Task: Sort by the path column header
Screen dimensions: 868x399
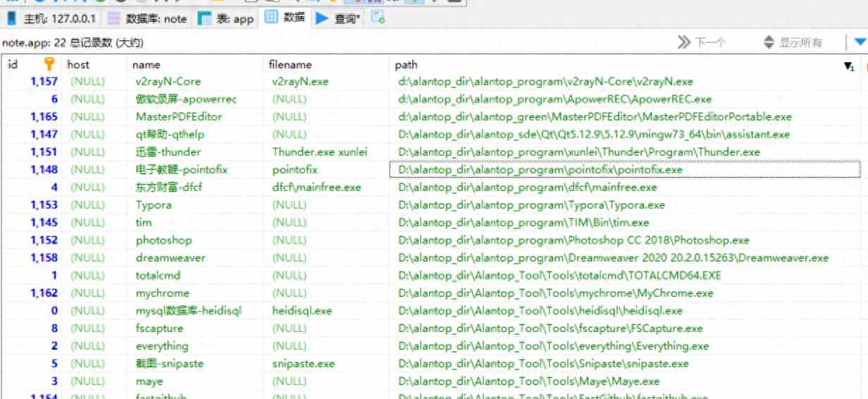Action: coord(406,64)
